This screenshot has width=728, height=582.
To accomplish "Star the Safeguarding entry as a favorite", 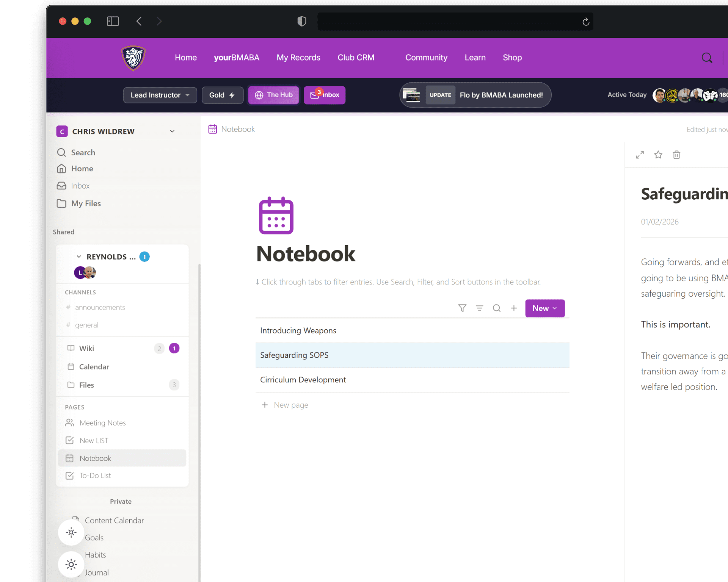I will (x=658, y=155).
